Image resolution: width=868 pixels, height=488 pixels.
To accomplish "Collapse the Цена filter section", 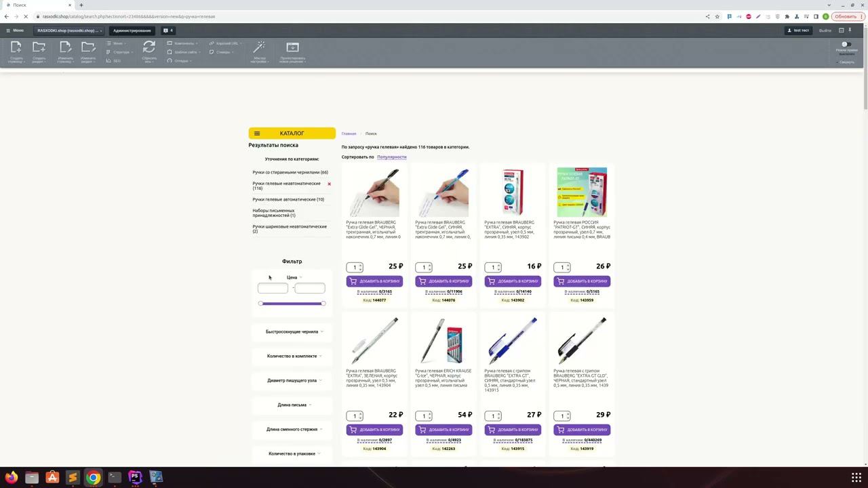I will coord(294,277).
